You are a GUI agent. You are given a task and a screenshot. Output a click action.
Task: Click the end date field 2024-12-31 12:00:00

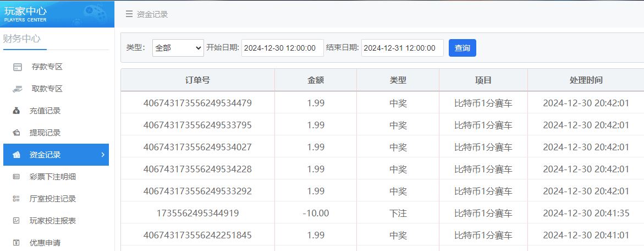(x=402, y=48)
